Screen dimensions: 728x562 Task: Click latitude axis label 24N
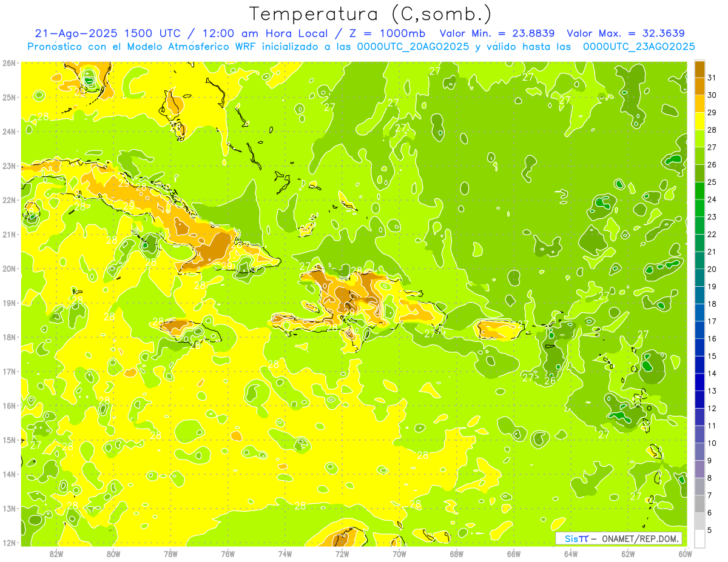click(8, 132)
